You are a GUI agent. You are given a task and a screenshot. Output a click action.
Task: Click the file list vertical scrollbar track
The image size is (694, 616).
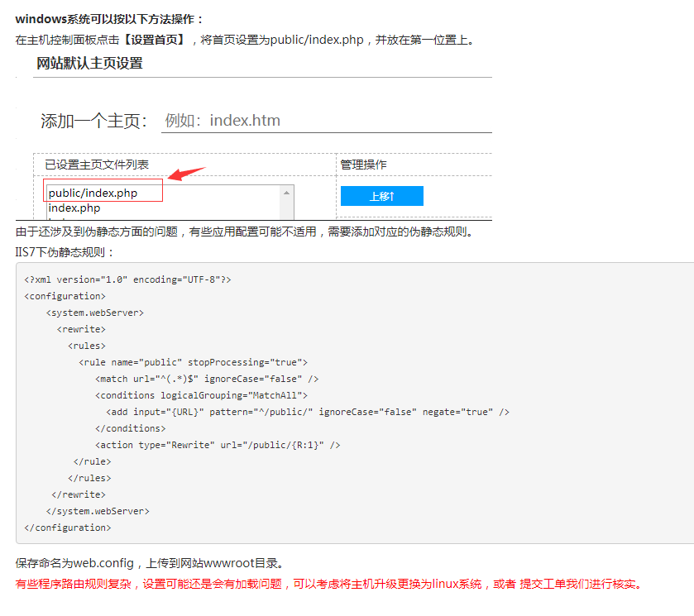click(x=287, y=208)
